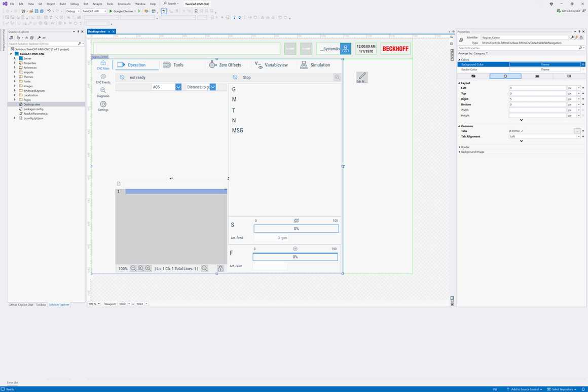Image resolution: width=588 pixels, height=392 pixels.
Task: Click the BECKHOFF logo in header
Action: click(395, 49)
